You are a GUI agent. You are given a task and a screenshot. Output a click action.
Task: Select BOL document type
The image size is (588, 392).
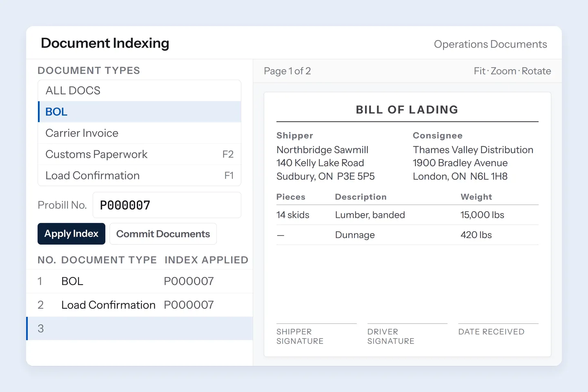pos(139,112)
